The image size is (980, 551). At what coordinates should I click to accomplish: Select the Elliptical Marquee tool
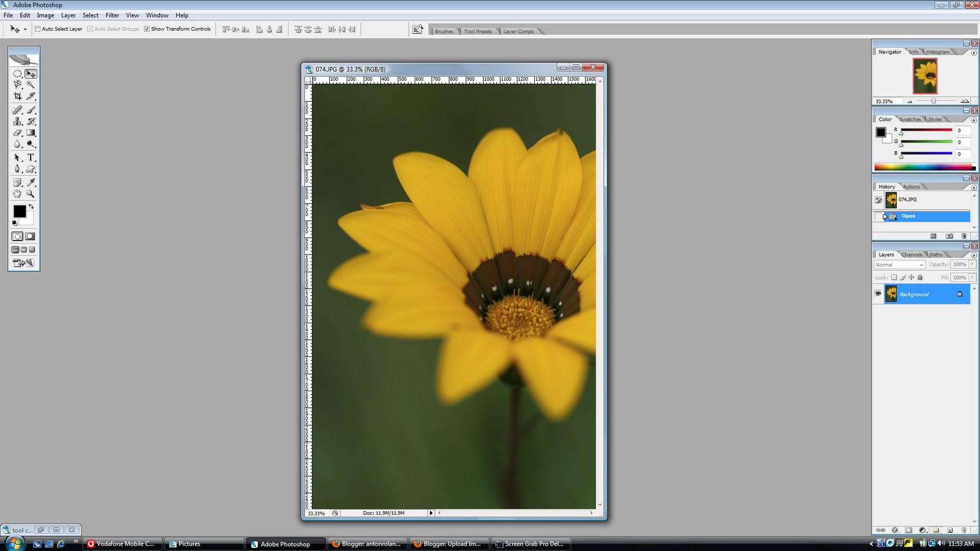tap(17, 73)
